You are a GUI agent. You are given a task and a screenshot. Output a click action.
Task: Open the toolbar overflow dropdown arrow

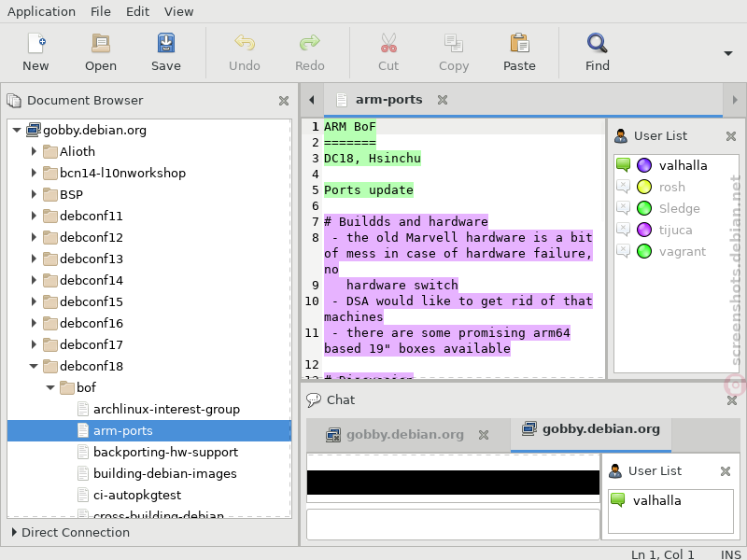coord(728,53)
